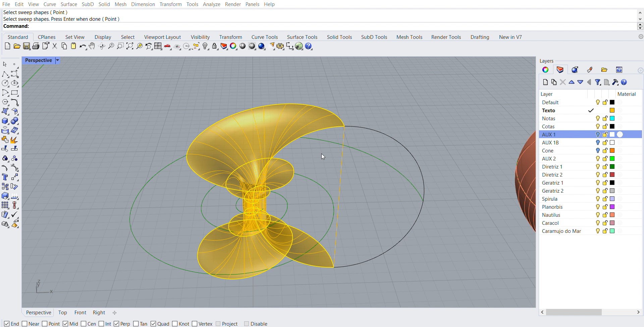Choose the Circle tool in the left sidebar
Image resolution: width=644 pixels, height=327 pixels.
[5, 83]
